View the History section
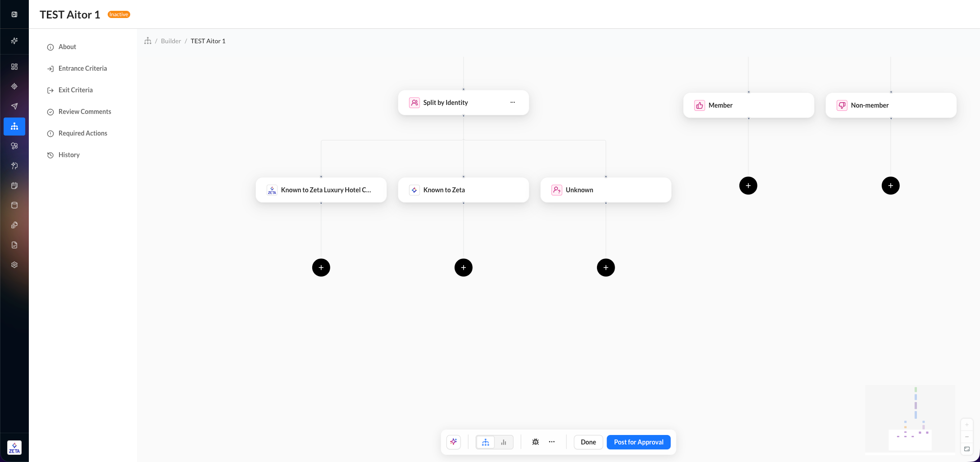980x462 pixels. [64, 155]
